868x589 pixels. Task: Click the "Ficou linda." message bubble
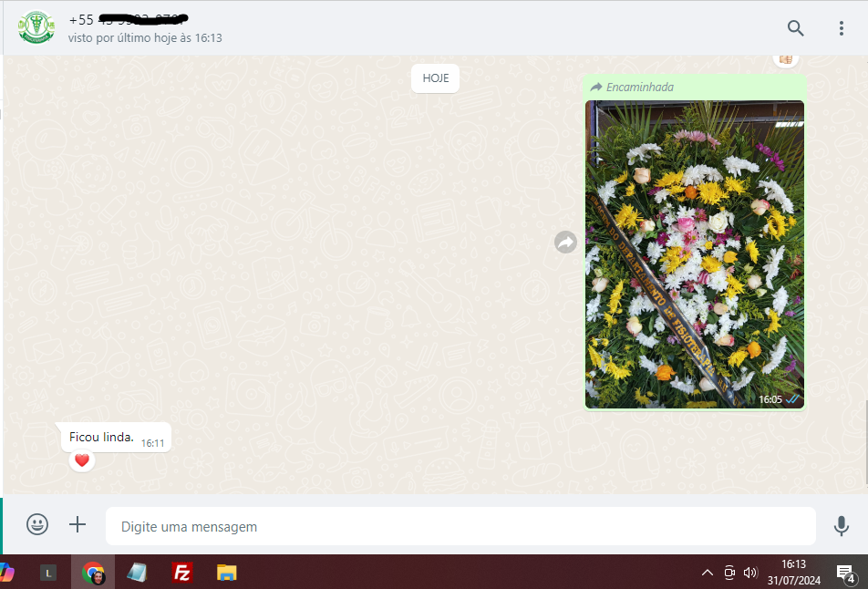point(116,438)
